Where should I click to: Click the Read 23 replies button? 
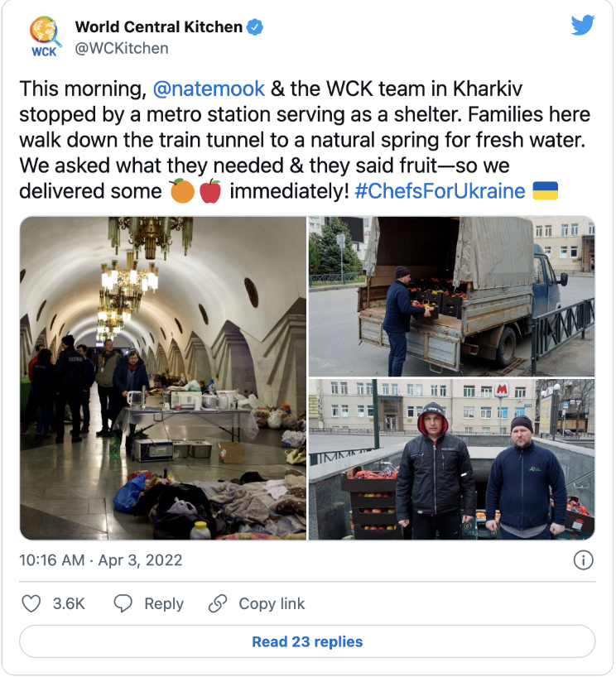tap(307, 641)
